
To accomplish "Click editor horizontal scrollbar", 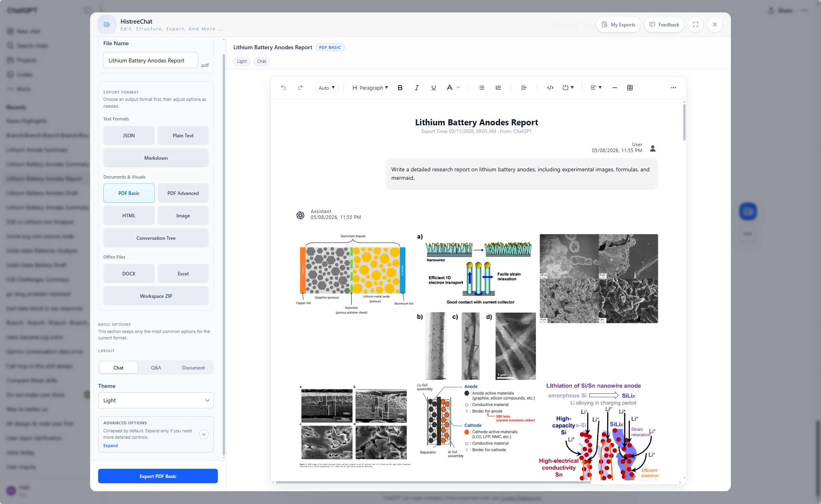I will pyautogui.click(x=433, y=482).
